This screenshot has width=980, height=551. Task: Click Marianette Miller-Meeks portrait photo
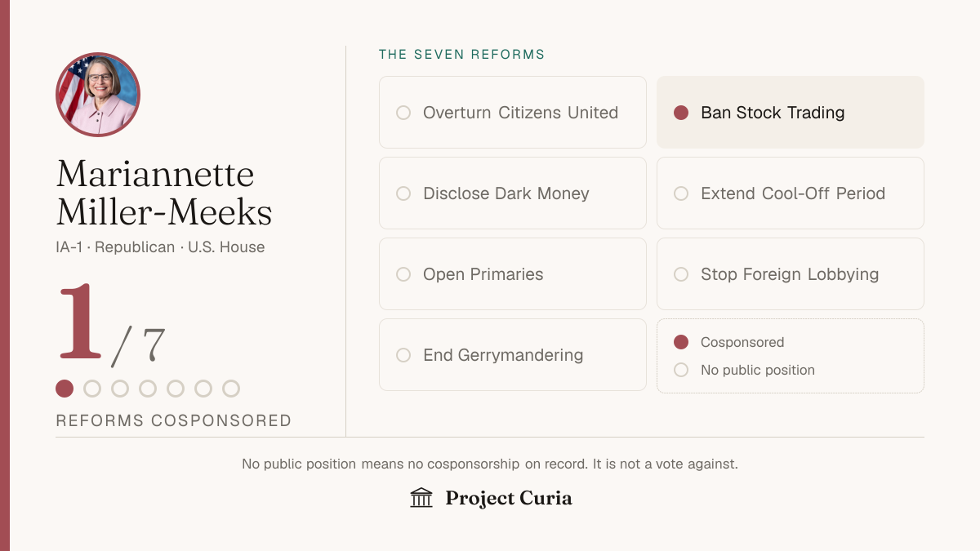tap(98, 95)
